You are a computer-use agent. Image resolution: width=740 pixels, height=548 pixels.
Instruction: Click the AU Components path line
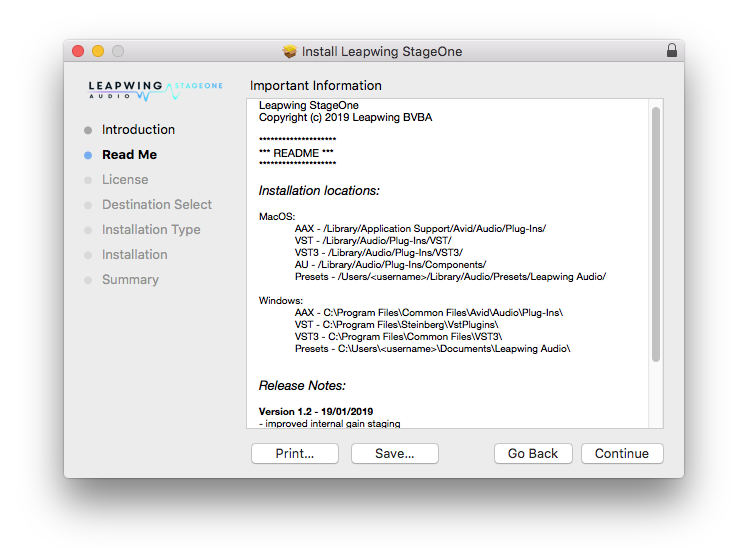click(x=390, y=265)
